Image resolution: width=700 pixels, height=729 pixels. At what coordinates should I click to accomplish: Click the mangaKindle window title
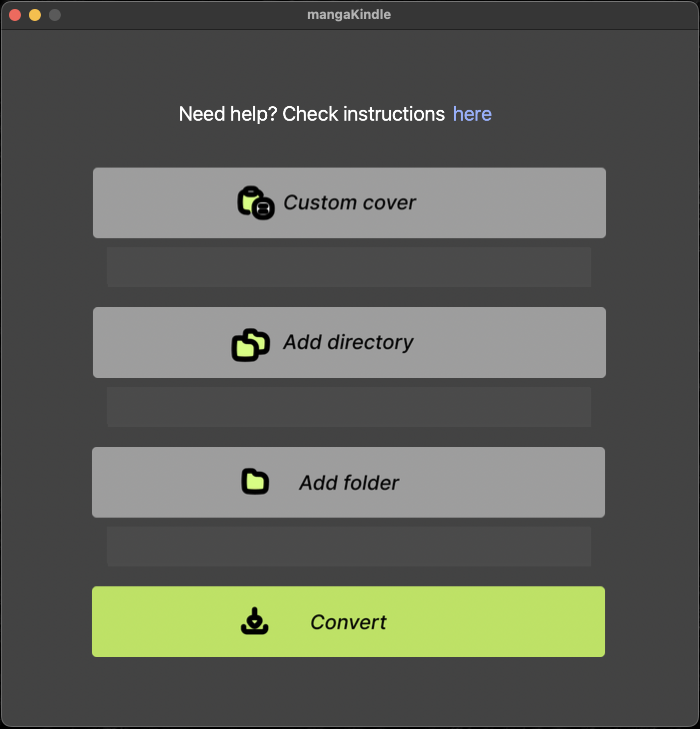click(349, 14)
